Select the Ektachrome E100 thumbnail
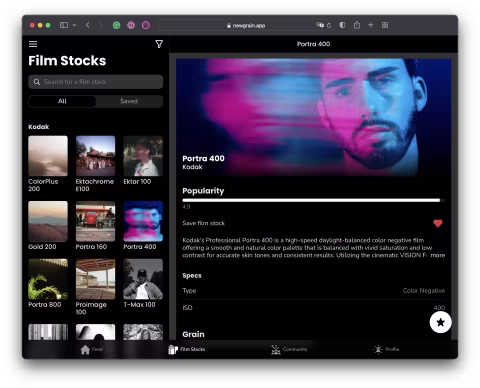 coord(95,156)
